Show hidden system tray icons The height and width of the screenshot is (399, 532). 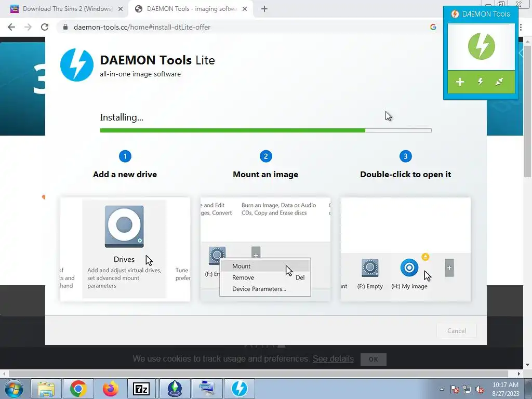coord(442,389)
